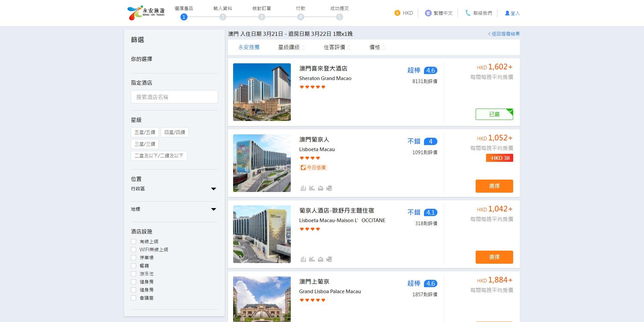Viewport: 644px width, 322px height.
Task: Check the 游泳池 hotel facility checkbox
Action: pyautogui.click(x=134, y=274)
